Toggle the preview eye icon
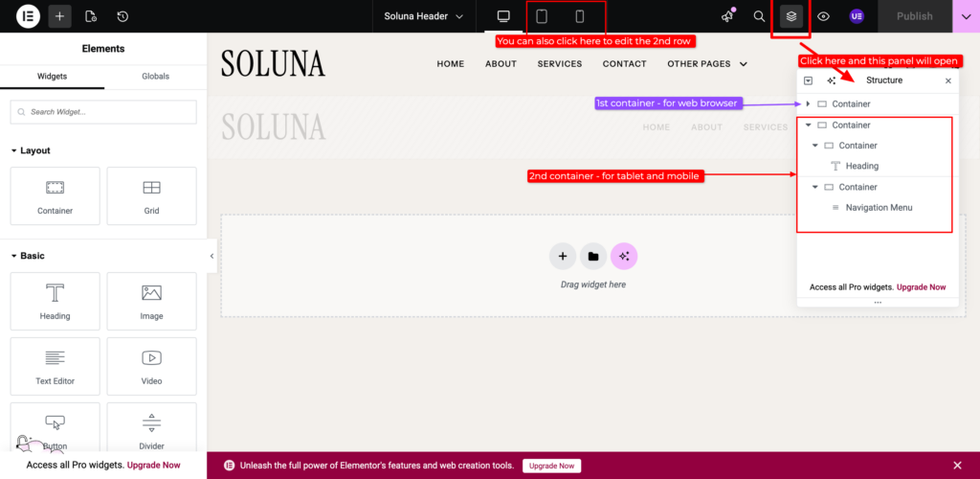 tap(823, 16)
